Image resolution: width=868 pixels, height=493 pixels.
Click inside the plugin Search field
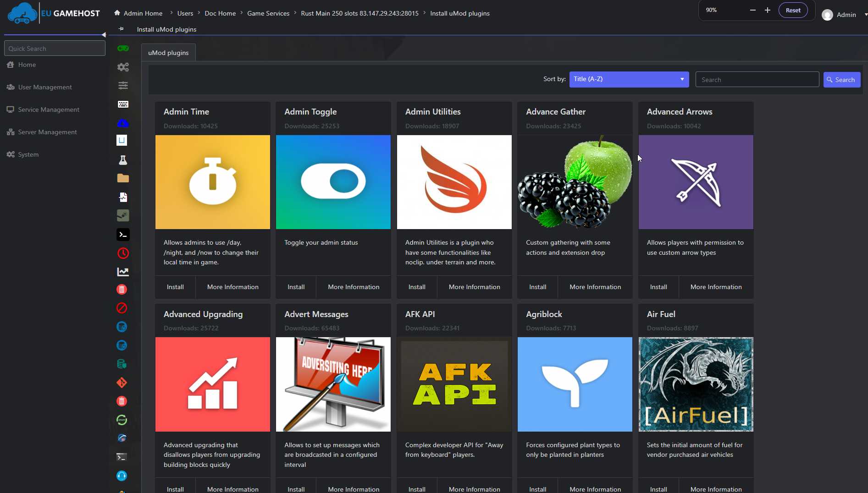pyautogui.click(x=757, y=79)
